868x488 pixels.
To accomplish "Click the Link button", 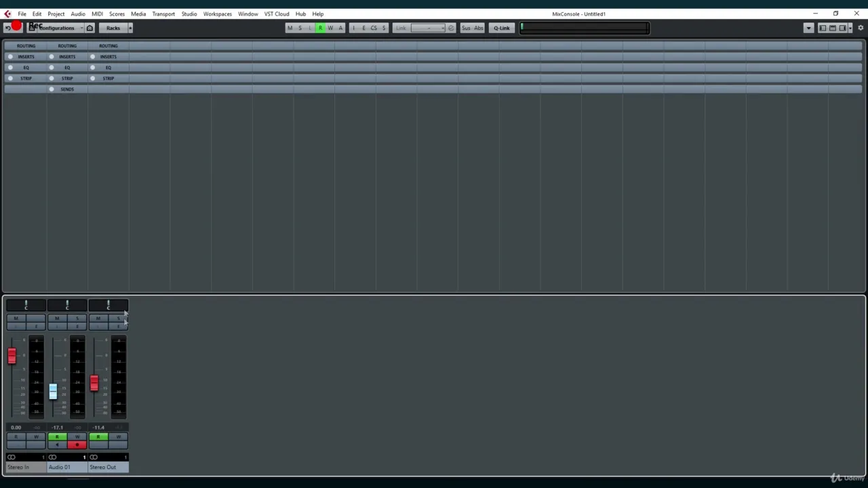I will [401, 28].
